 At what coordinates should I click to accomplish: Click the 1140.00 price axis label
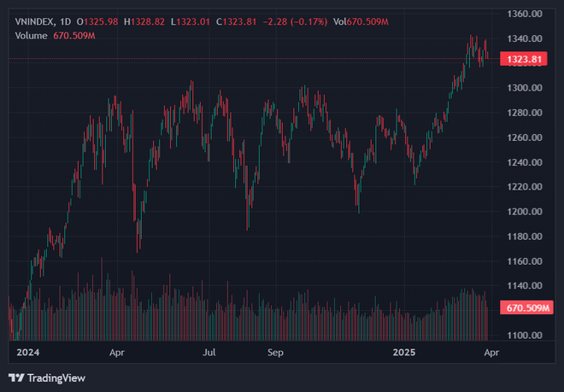525,286
